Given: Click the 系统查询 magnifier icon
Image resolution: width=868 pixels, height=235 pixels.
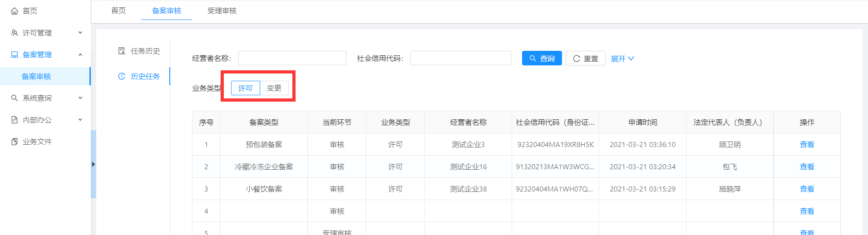Looking at the screenshot, I should (x=15, y=98).
